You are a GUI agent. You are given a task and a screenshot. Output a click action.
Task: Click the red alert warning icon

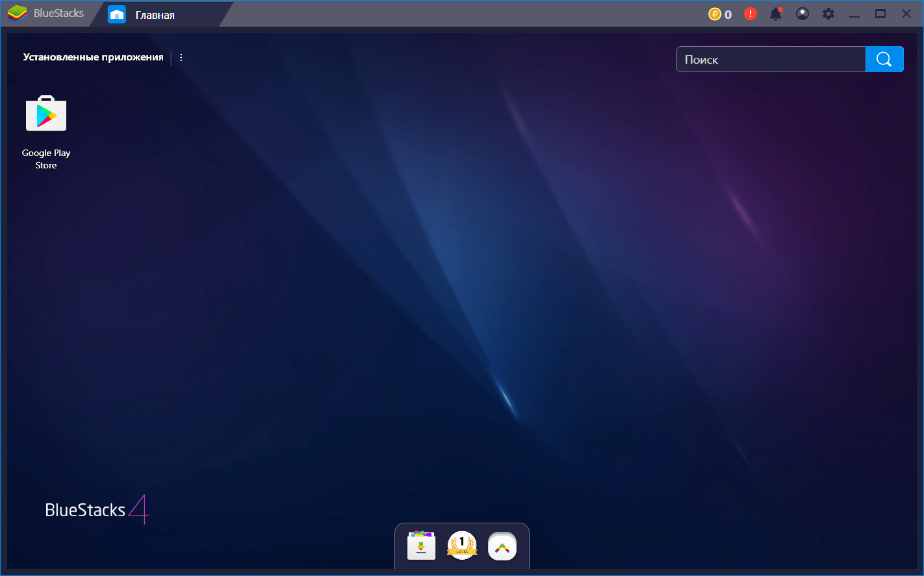click(751, 14)
